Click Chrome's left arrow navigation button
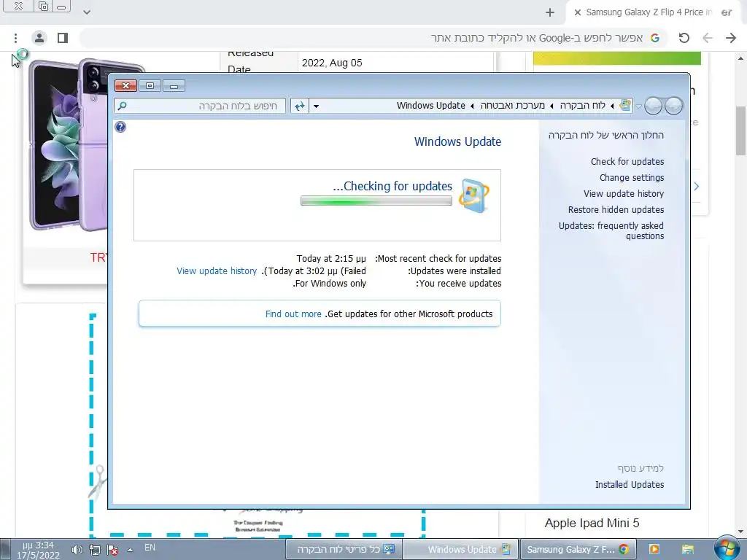Viewport: 747px width, 560px height. tap(708, 38)
